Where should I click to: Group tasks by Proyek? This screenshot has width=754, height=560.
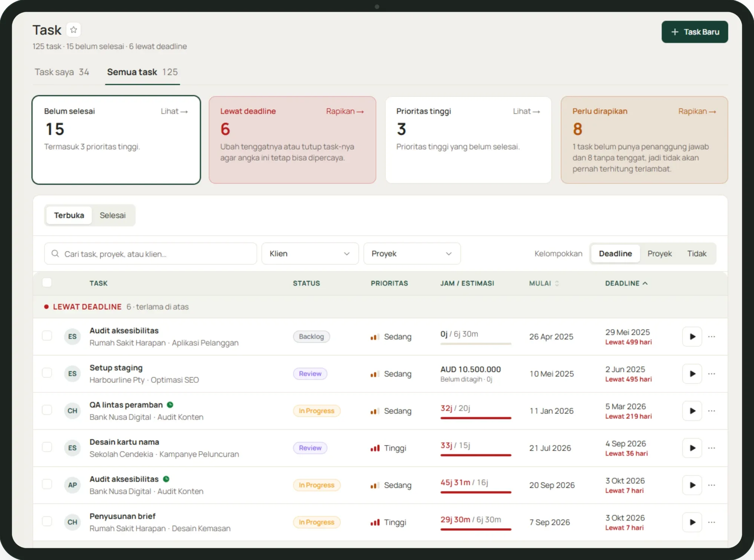click(x=659, y=254)
